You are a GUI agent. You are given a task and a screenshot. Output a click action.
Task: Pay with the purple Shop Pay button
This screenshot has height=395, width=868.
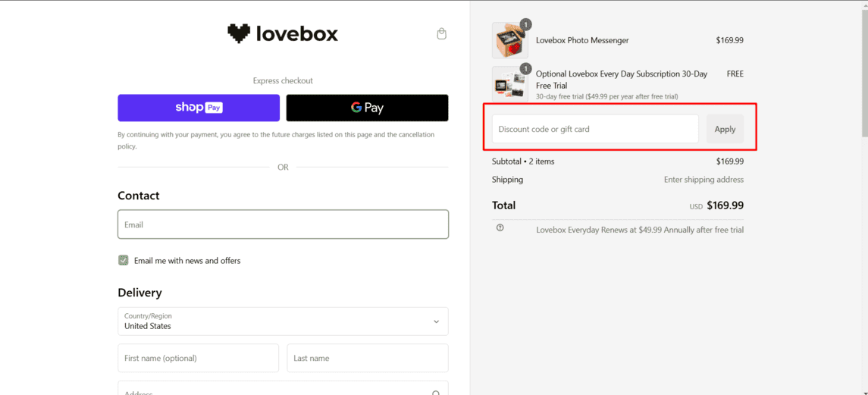[x=199, y=108]
